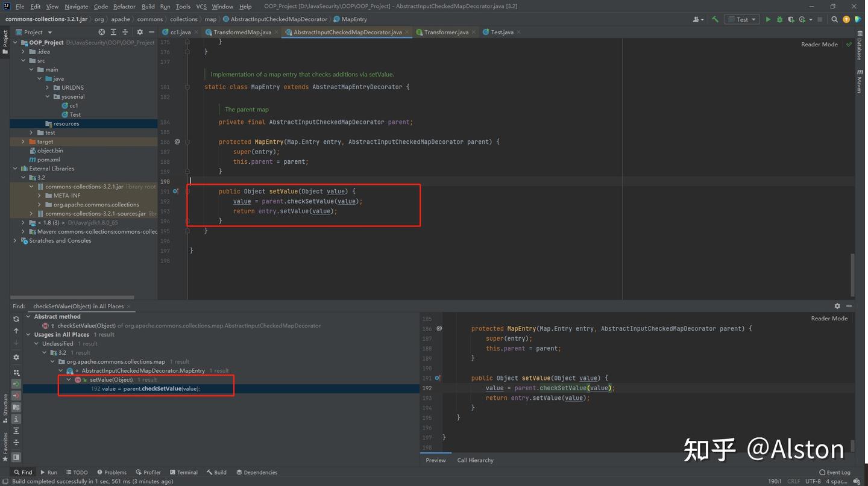This screenshot has width=868, height=486.
Task: Select Opened File locate icon in Project panel
Action: [x=101, y=32]
